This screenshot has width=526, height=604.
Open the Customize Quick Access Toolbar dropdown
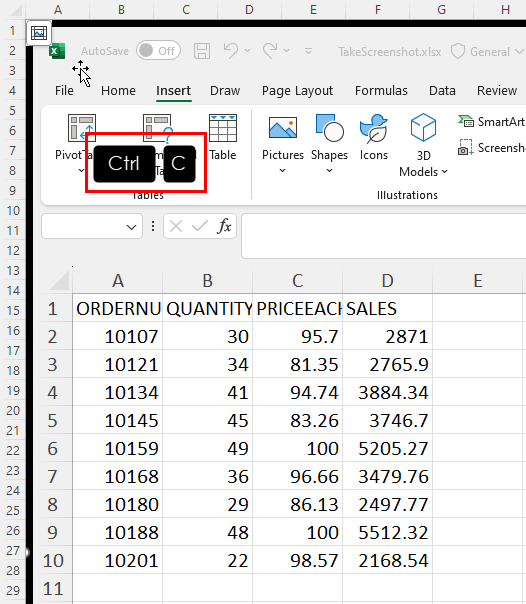(x=308, y=51)
